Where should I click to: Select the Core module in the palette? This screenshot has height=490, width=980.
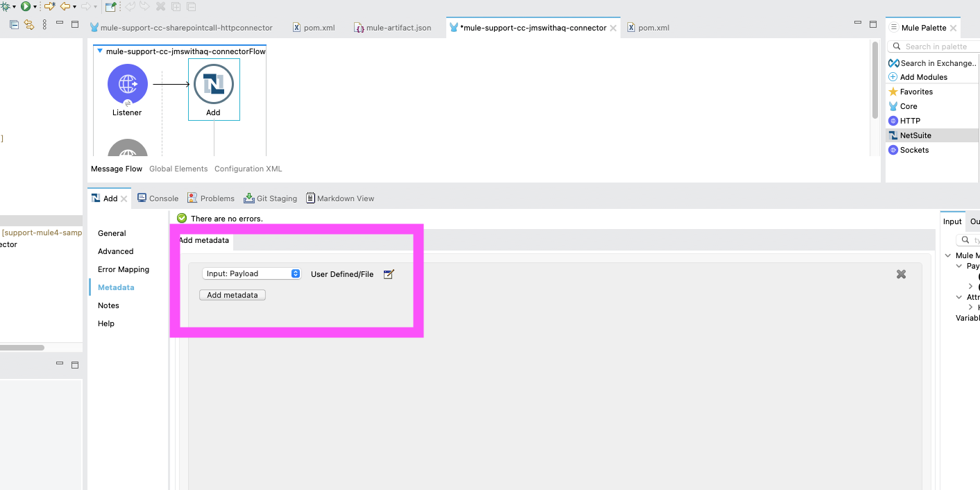coord(908,106)
